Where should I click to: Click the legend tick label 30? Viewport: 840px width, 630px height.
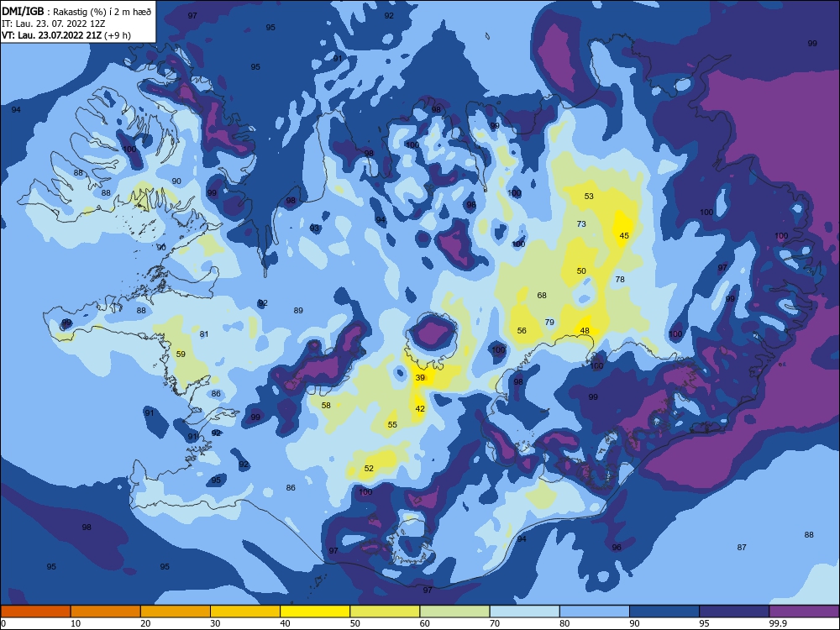215,623
